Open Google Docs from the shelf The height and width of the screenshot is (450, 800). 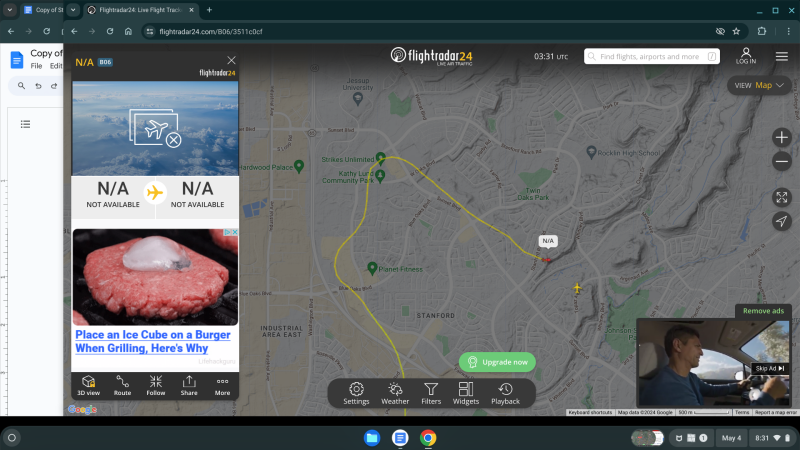tap(400, 438)
